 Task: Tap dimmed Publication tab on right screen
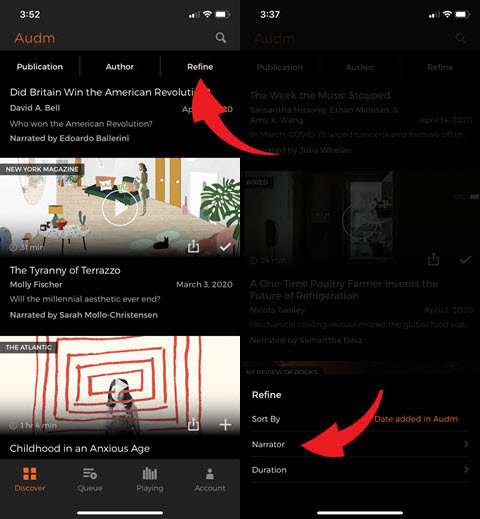pos(280,67)
